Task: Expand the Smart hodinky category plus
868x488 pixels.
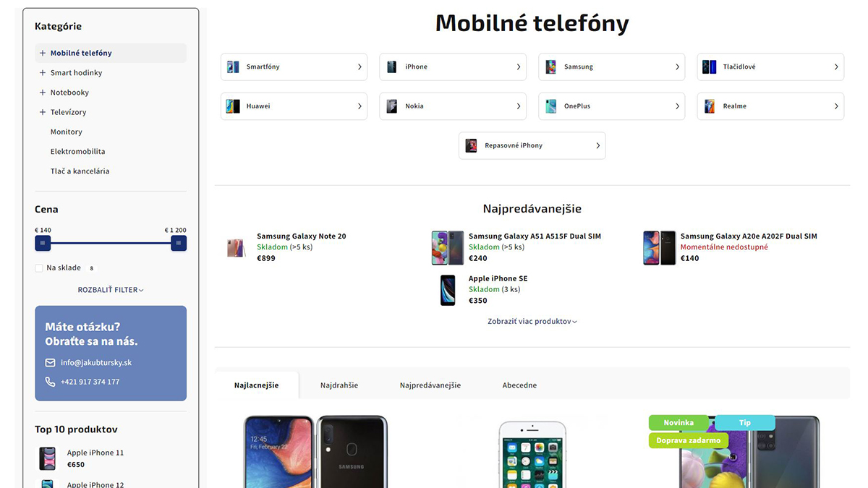Action: (43, 73)
